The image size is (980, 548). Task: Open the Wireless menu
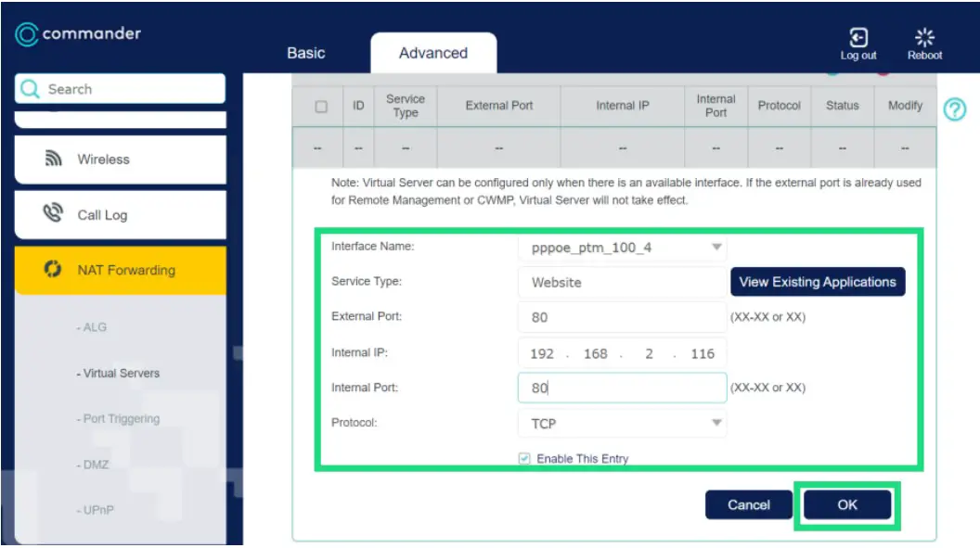[120, 159]
